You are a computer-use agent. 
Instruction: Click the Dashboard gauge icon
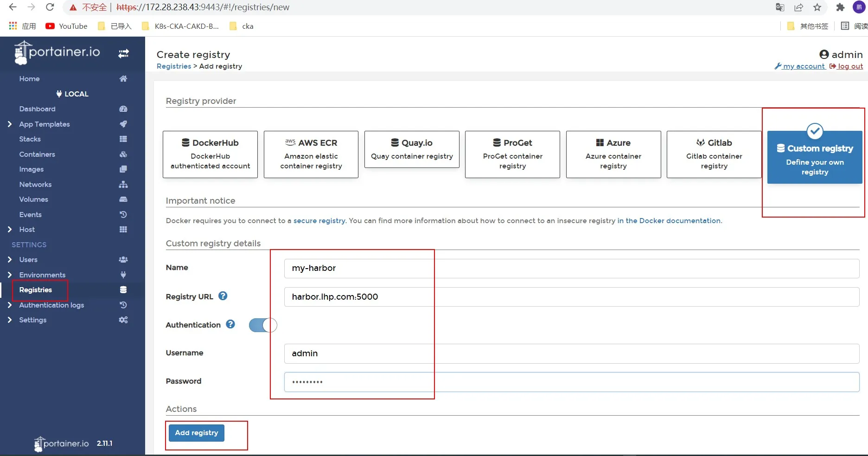coord(123,109)
